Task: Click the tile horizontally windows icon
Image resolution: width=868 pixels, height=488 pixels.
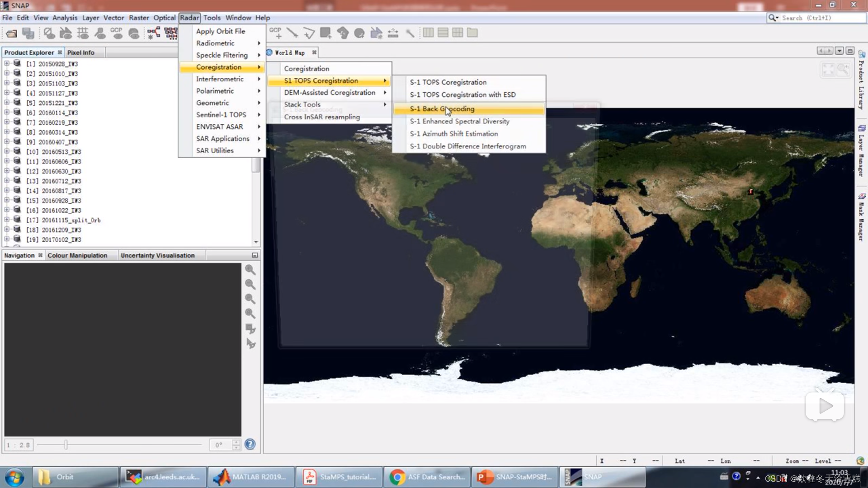Action: point(429,33)
